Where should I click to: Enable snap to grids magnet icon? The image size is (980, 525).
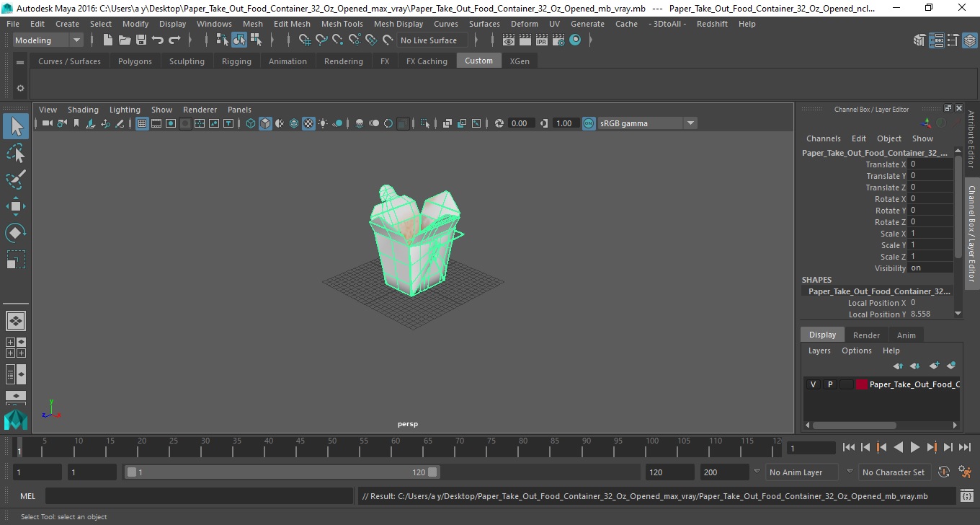click(305, 40)
